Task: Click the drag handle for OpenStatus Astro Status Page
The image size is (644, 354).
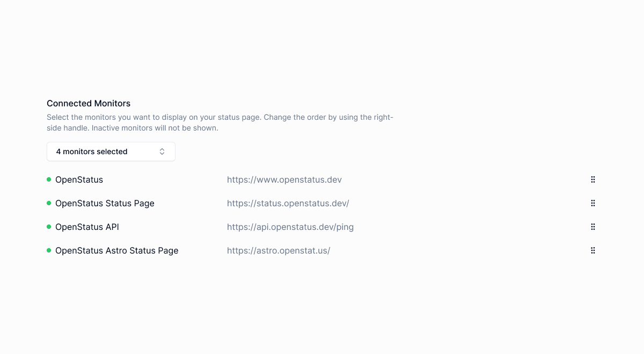Action: 592,250
